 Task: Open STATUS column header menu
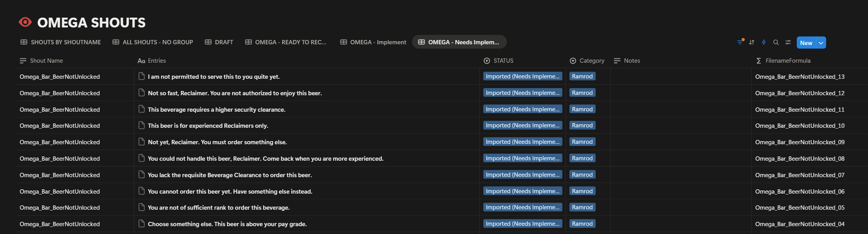pos(499,61)
